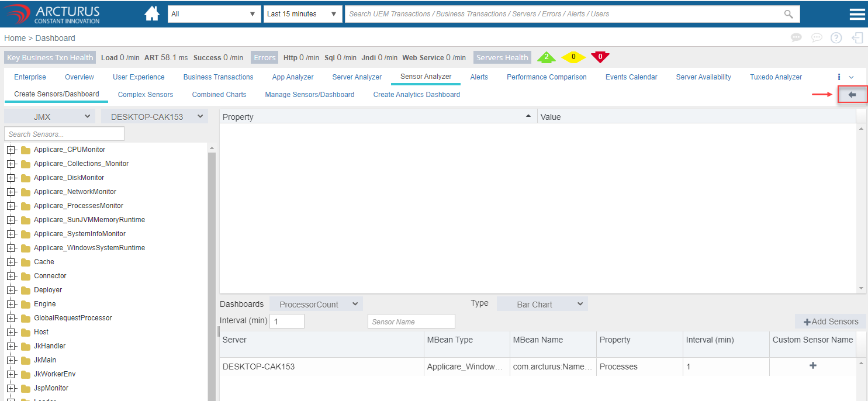Click plus icon in Custom Sensor Name column

[812, 366]
